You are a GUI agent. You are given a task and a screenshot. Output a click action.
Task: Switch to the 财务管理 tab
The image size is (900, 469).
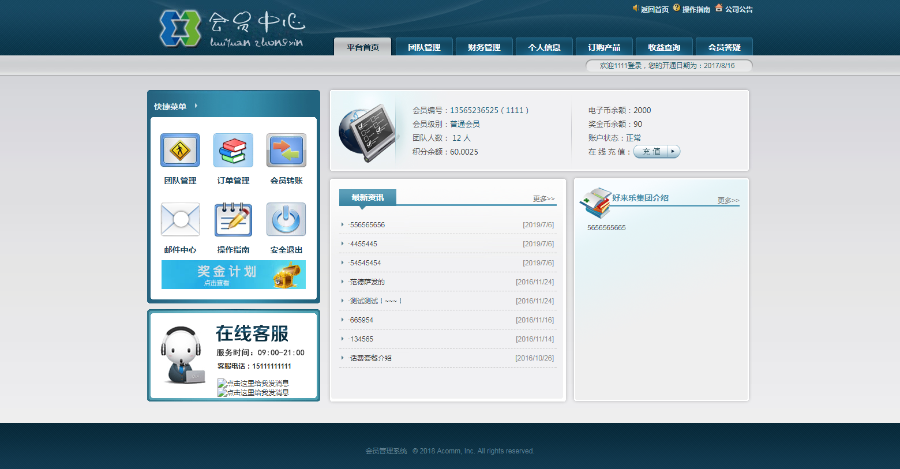484,47
